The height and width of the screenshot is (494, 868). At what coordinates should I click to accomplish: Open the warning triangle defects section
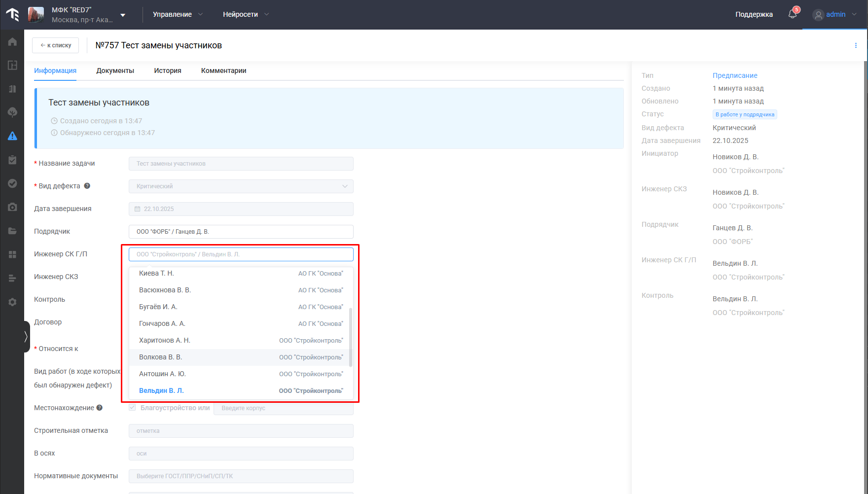coord(12,136)
